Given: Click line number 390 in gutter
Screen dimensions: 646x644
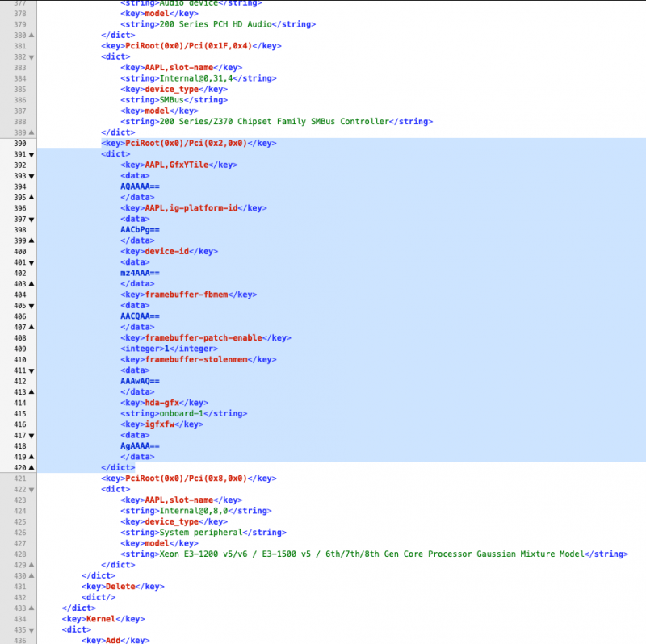Looking at the screenshot, I should click(x=19, y=144).
